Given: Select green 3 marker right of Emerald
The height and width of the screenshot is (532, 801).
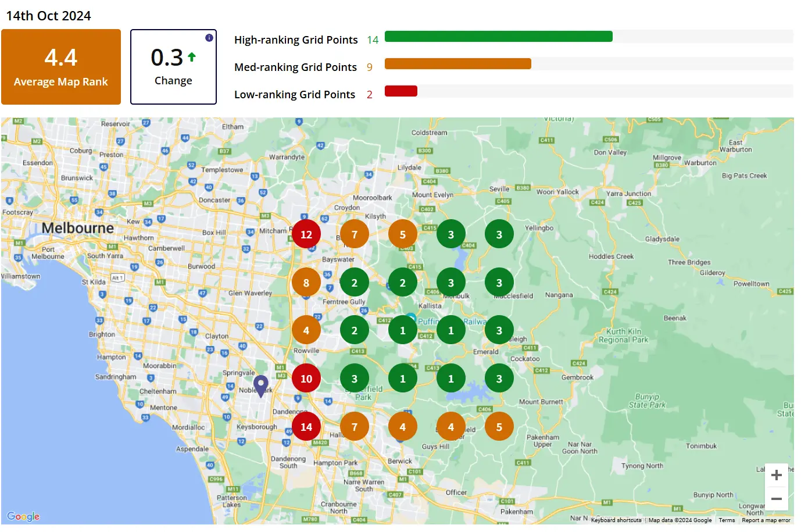Looking at the screenshot, I should [499, 330].
